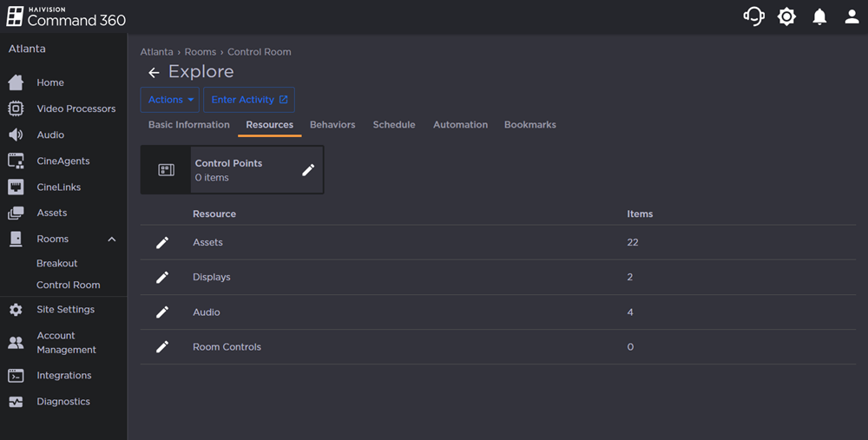Click the Video Processors chip icon
Image resolution: width=868 pixels, height=440 pixels.
pos(16,108)
